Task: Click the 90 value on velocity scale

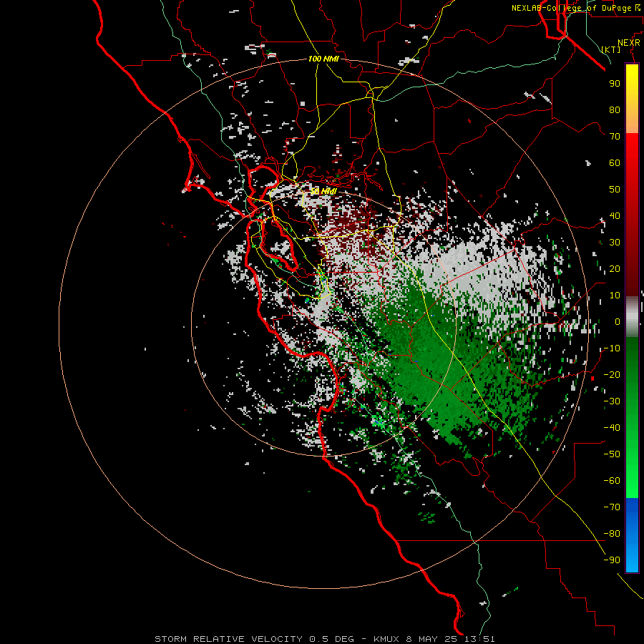Action: [615, 84]
